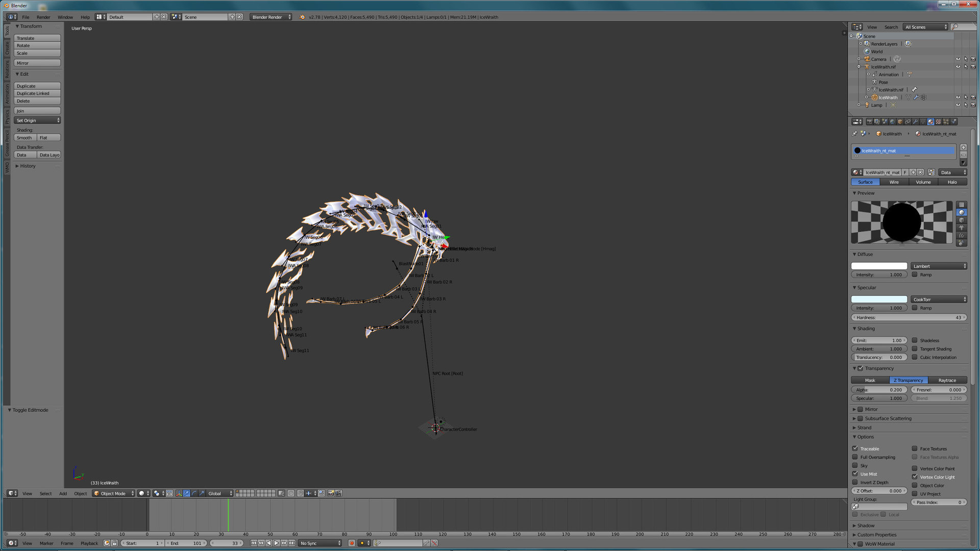Select the translate manipulator arrow icon
The width and height of the screenshot is (980, 551).
(x=187, y=493)
